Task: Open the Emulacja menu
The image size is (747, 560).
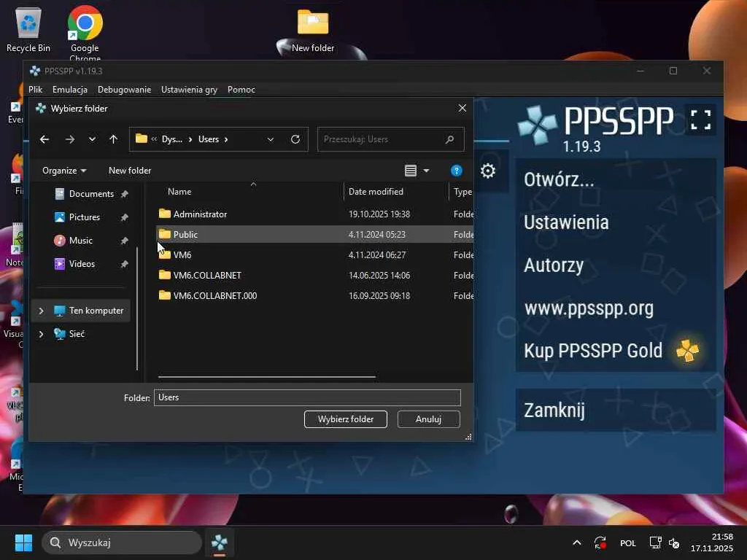Action: [x=70, y=90]
